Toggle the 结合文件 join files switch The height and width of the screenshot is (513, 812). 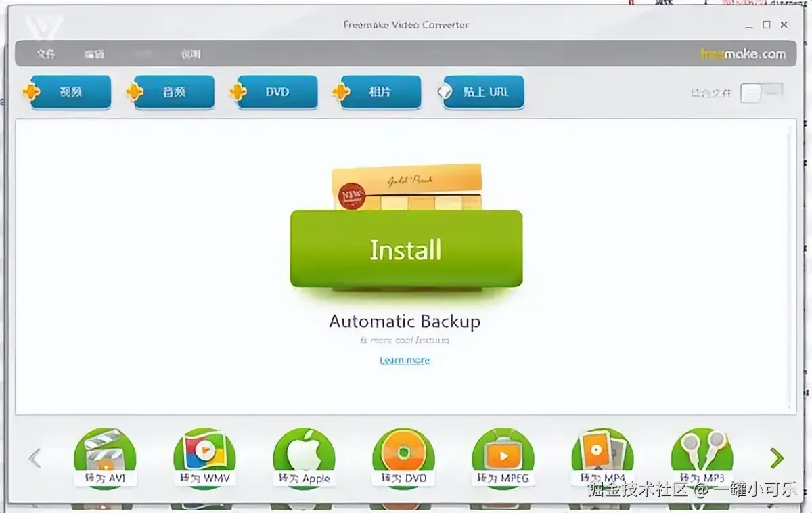point(762,93)
